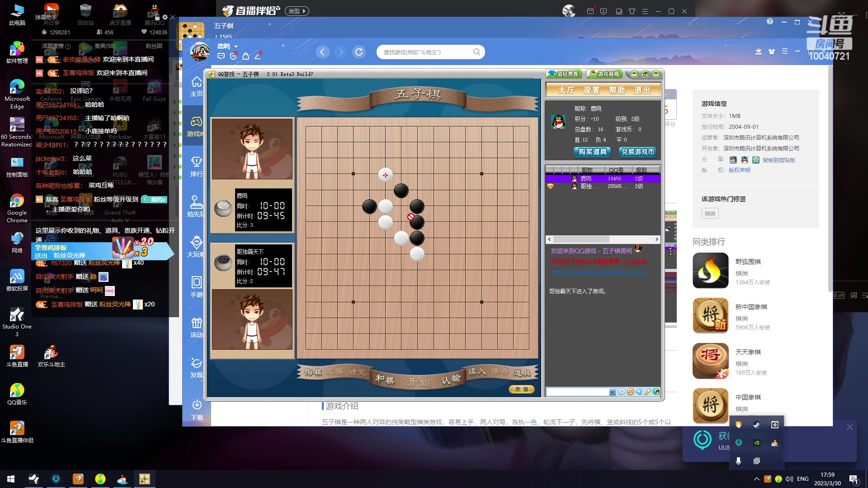Open 游戏商城 game mall button
The image size is (868, 488).
pos(604,74)
